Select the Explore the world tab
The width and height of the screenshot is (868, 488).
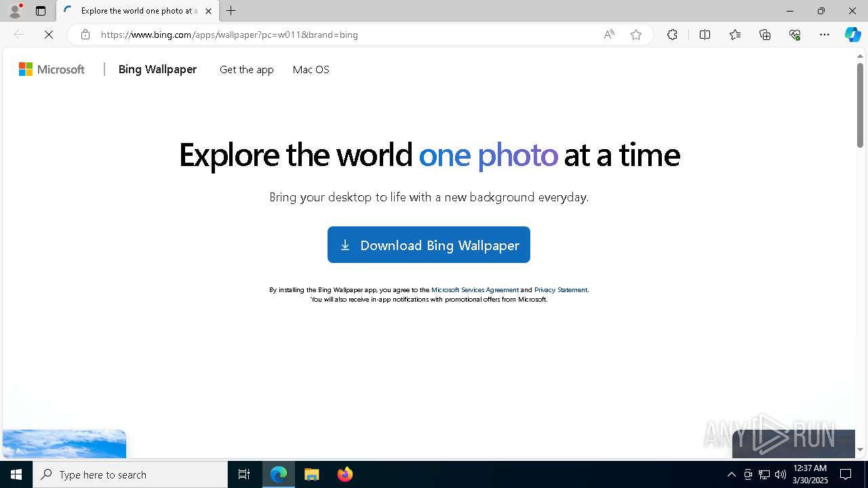pyautogui.click(x=138, y=11)
